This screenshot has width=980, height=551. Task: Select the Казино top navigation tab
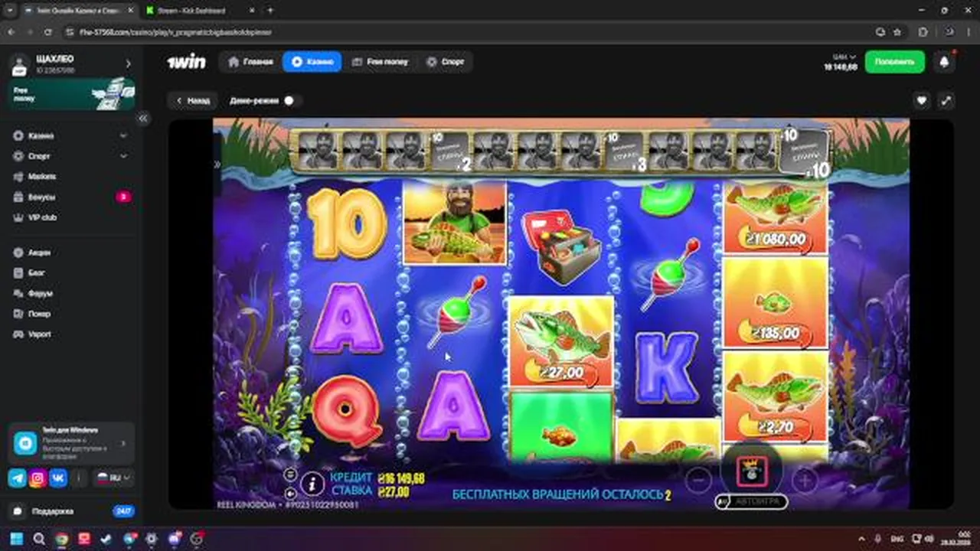click(x=312, y=62)
